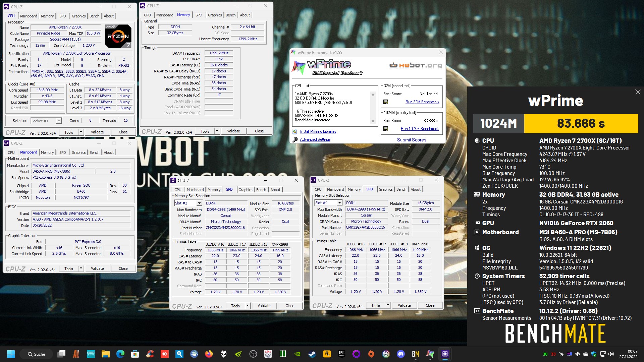Image resolution: width=644 pixels, height=362 pixels.
Task: Click Tools button in the Slot #4 SPD window
Action: [x=376, y=305]
